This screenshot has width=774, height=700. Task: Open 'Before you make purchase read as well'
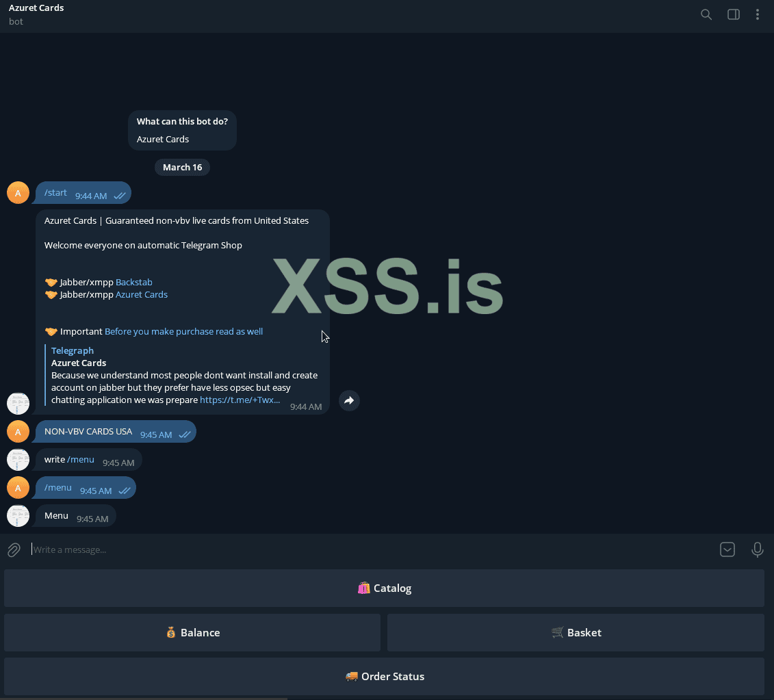tap(183, 331)
